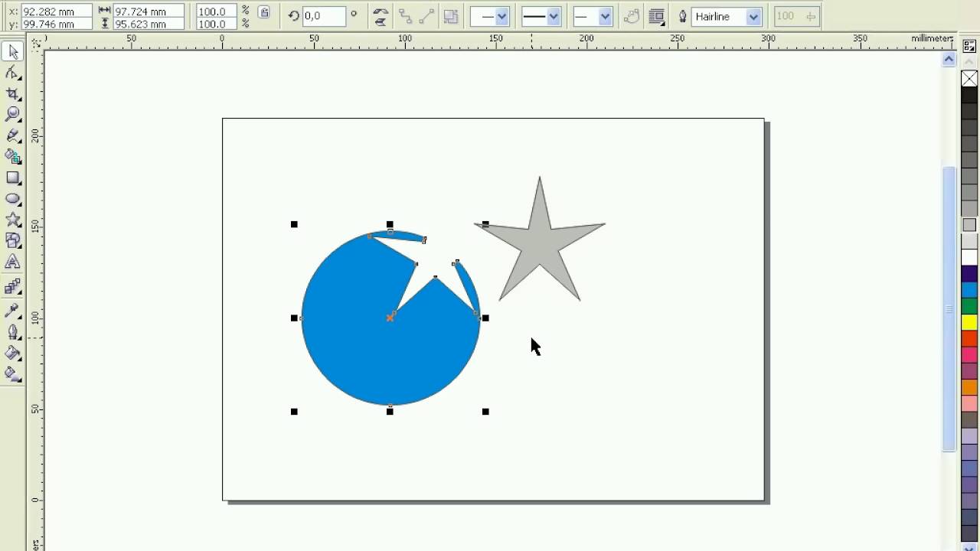Click the object height field 95.623 mm
This screenshot has width=980, height=551.
(x=149, y=24)
